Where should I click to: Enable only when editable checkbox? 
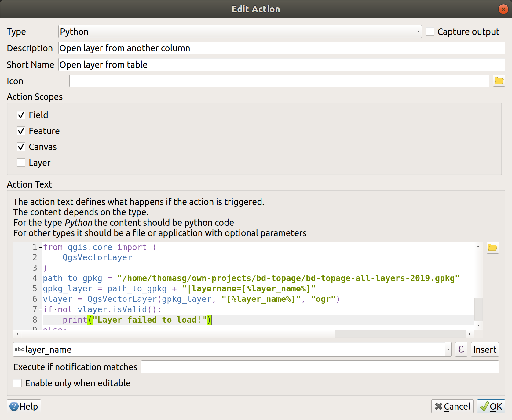[x=17, y=383]
